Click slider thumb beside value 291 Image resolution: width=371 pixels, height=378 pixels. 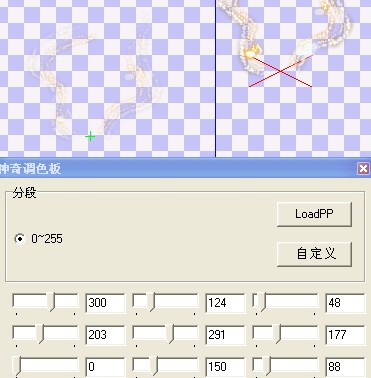tap(170, 334)
